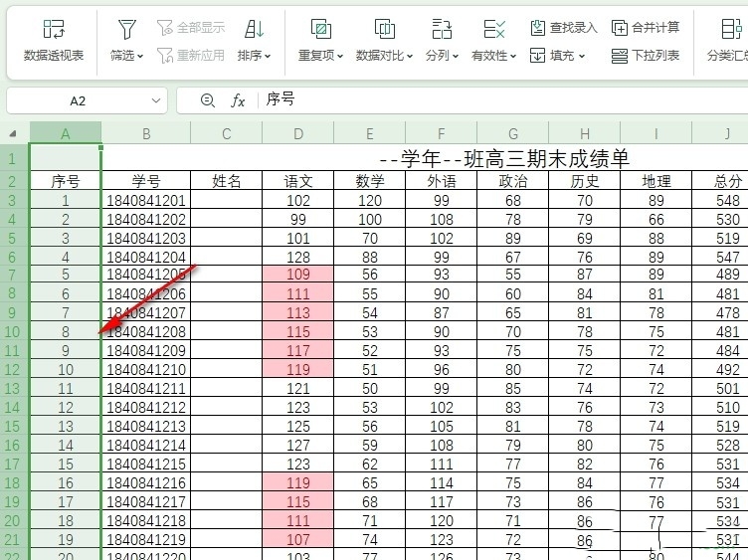748x560 pixels.
Task: Click the title cell 学年--班高三期末成绩单
Action: [505, 158]
